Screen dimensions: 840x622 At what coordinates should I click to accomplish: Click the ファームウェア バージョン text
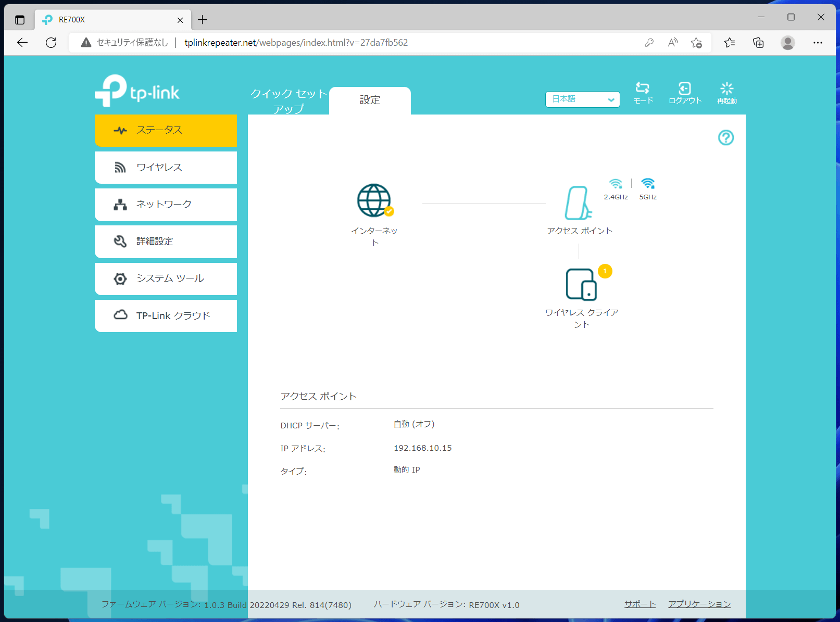[226, 604]
